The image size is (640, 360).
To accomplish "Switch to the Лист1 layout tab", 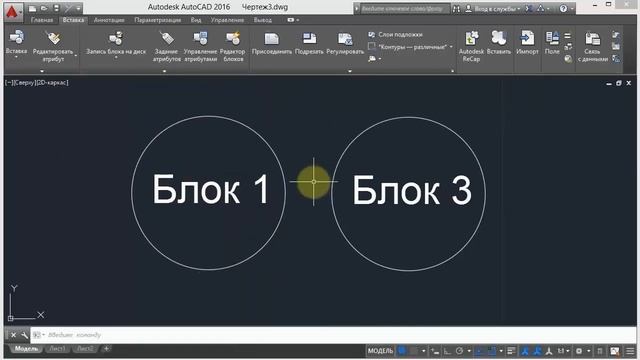I will pyautogui.click(x=57, y=349).
